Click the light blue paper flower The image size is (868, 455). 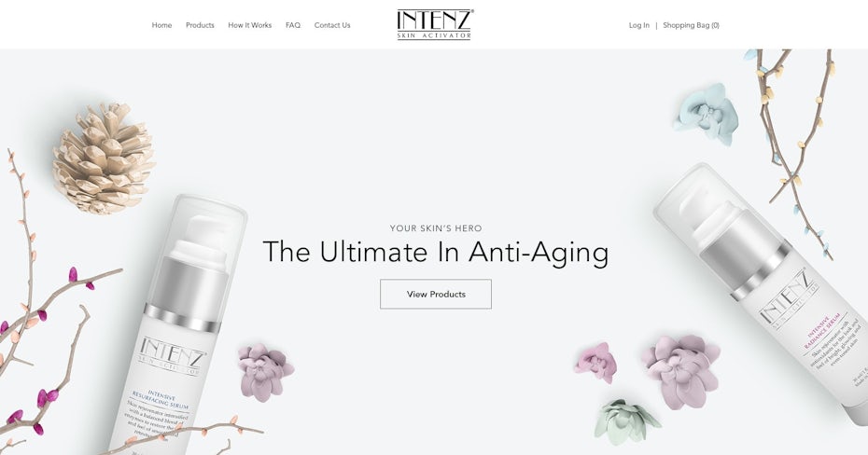(x=707, y=115)
